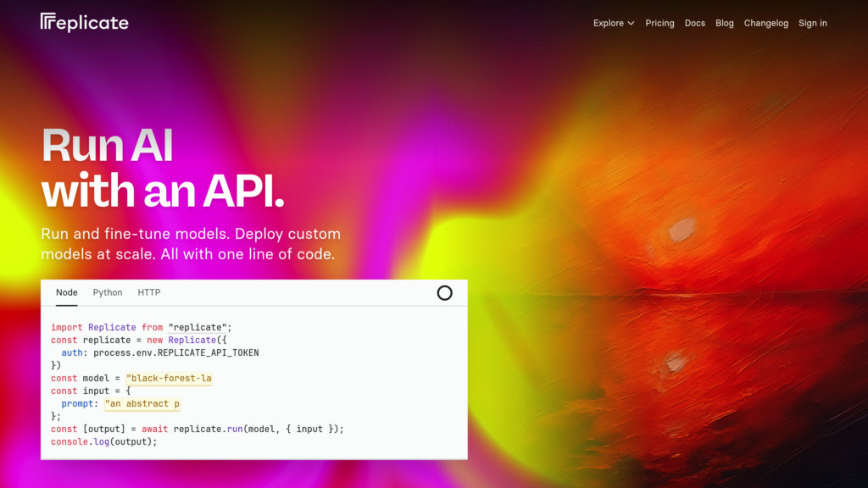The image size is (868, 488).
Task: Click the circular status icon in code panel
Action: [x=444, y=293]
